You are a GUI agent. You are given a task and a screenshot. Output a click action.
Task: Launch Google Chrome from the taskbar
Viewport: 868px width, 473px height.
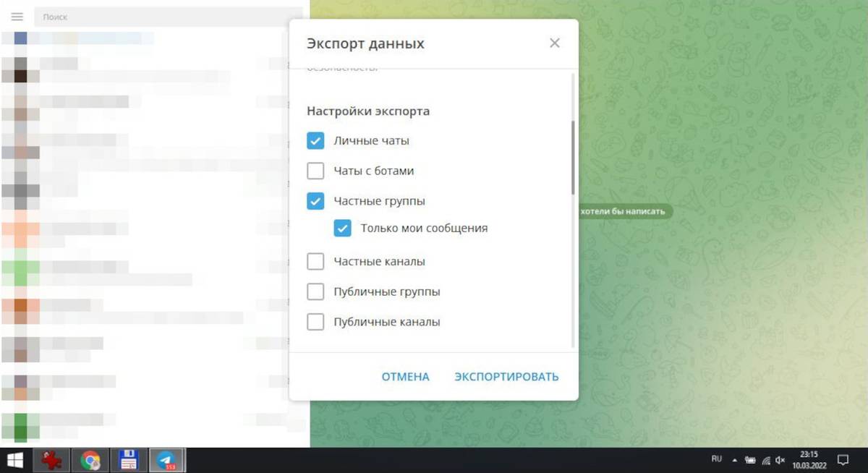point(90,460)
